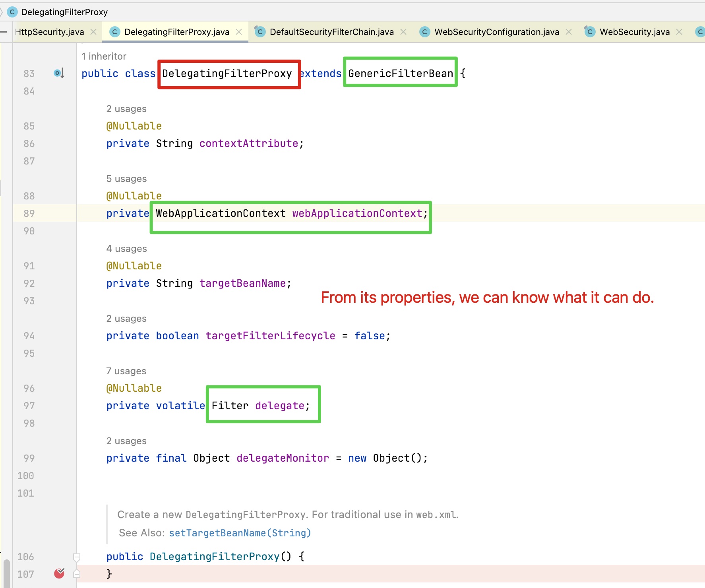Click line number 89 in gutter
Image resolution: width=705 pixels, height=588 pixels.
coord(29,213)
